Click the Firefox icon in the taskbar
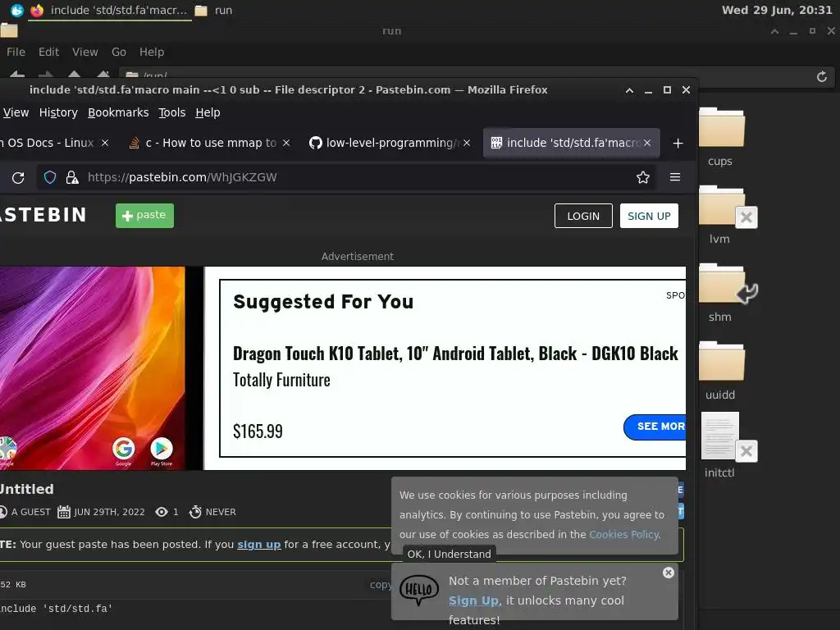The image size is (840, 630). pos(36,10)
